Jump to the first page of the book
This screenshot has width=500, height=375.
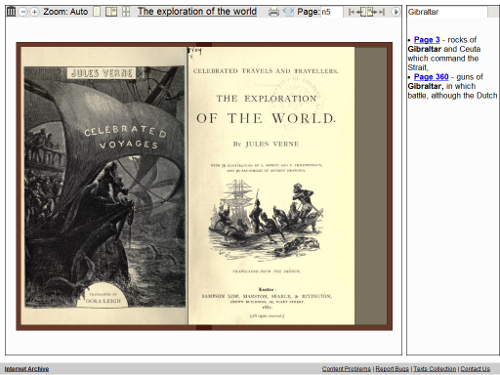tap(351, 12)
